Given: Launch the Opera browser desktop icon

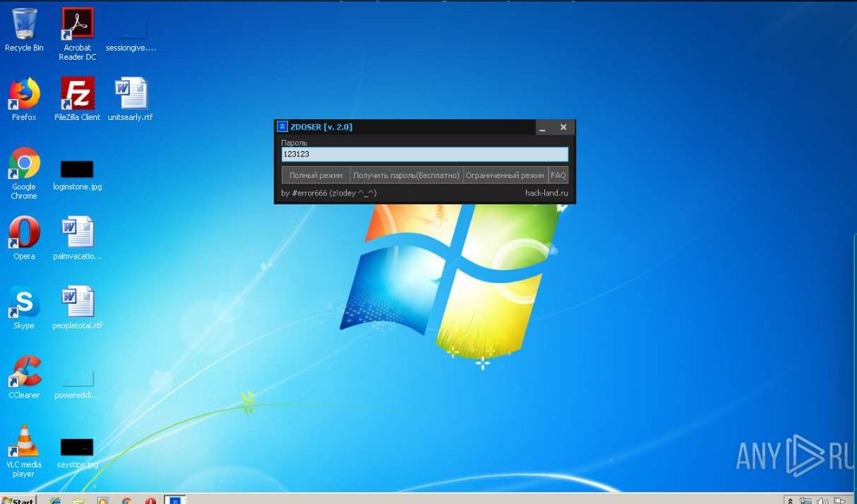Looking at the screenshot, I should tap(24, 233).
